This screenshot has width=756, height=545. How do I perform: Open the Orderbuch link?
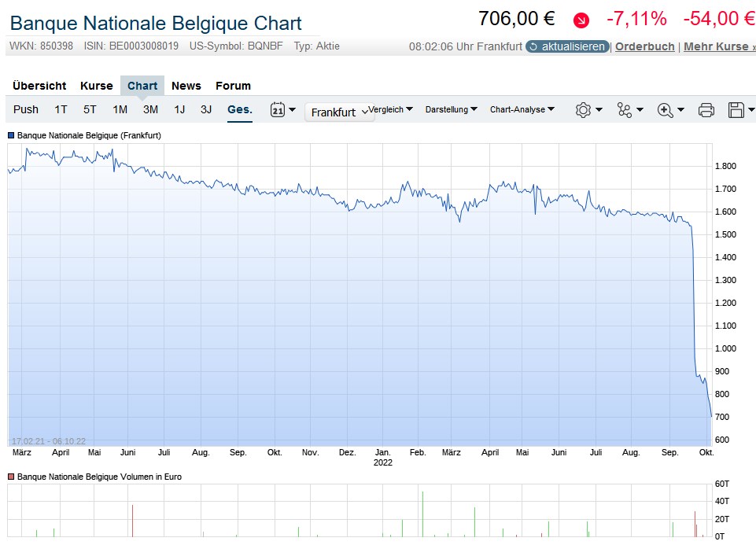coord(644,46)
